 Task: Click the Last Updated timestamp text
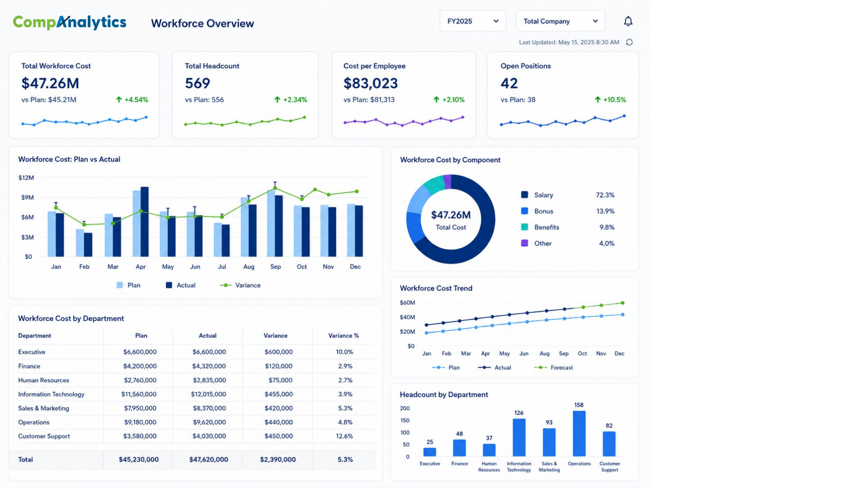(569, 42)
